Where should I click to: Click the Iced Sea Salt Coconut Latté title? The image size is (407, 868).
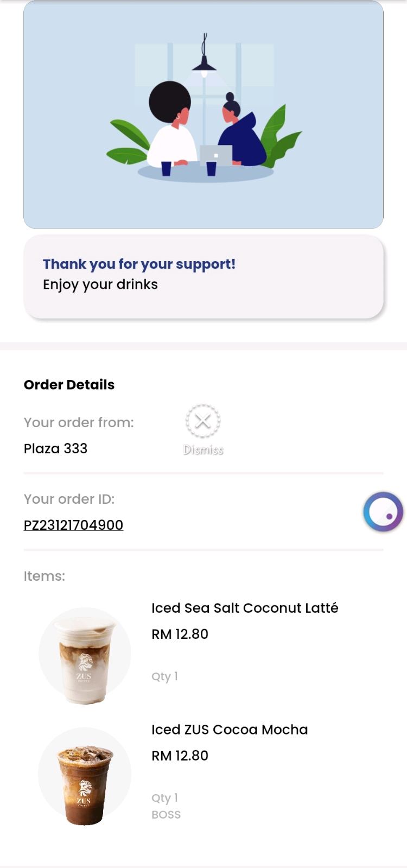tap(245, 608)
